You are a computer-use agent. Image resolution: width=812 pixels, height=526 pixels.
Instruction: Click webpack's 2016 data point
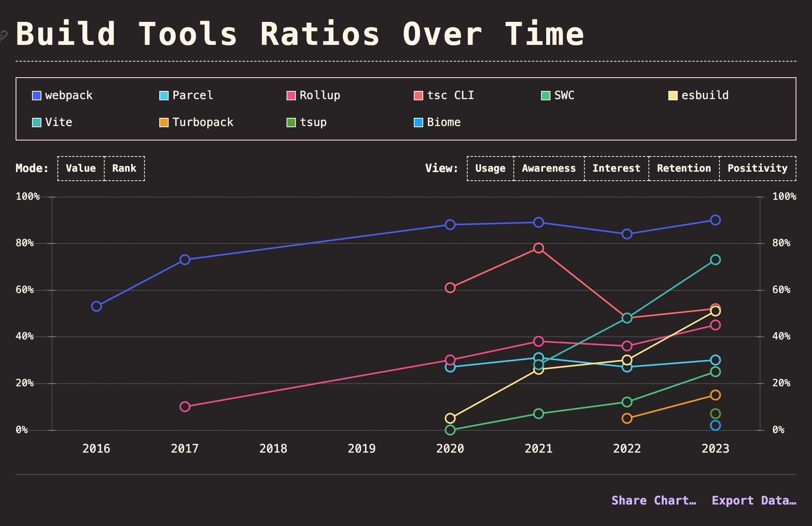coord(96,306)
